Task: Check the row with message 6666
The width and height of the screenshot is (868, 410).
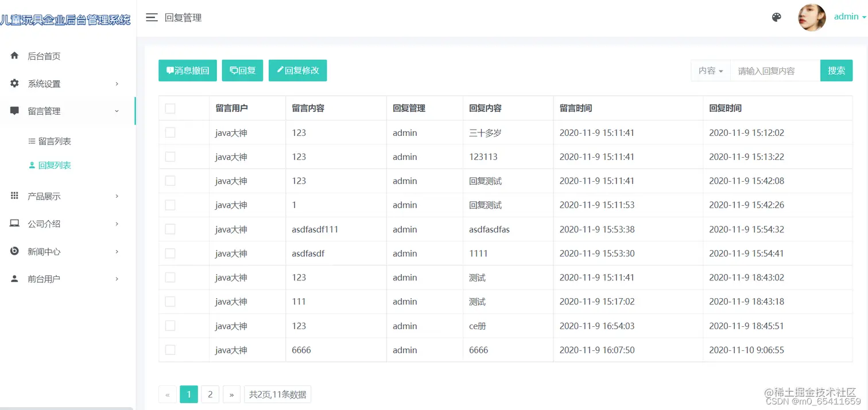Action: (x=170, y=350)
